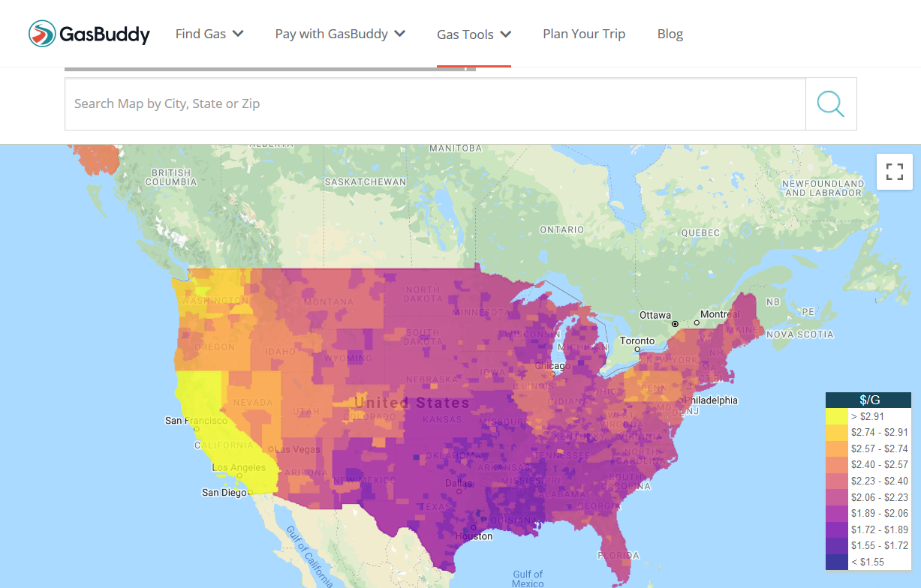Click the Ontario province label
This screenshot has height=588, width=921.
[561, 229]
